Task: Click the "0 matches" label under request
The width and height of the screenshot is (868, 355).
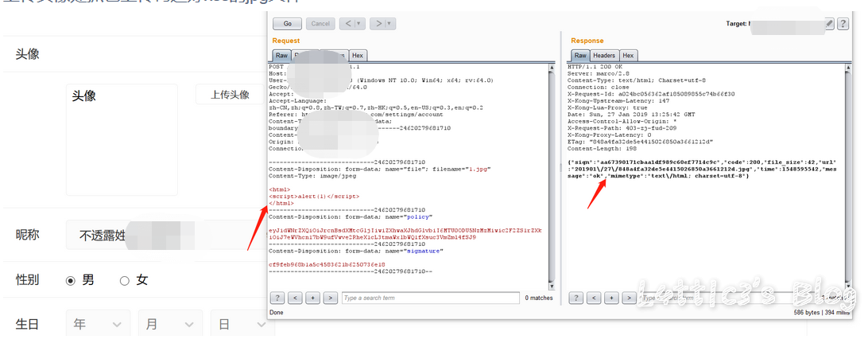Action: [x=539, y=298]
